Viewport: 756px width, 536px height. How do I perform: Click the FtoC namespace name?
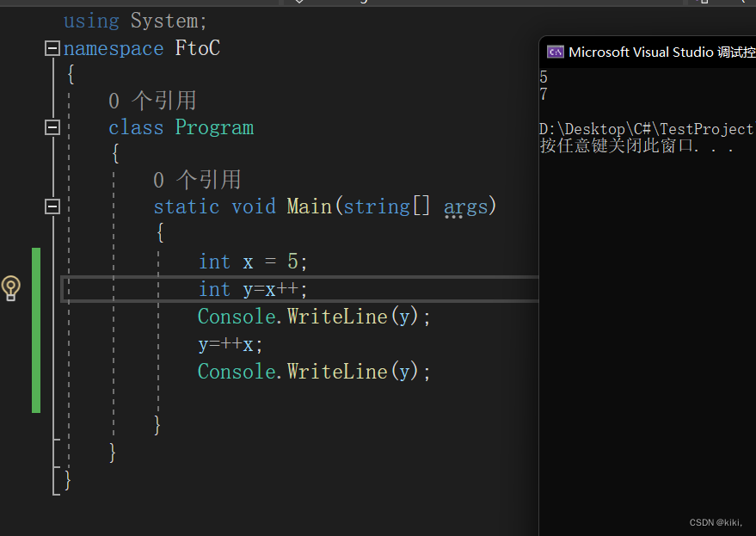(198, 48)
